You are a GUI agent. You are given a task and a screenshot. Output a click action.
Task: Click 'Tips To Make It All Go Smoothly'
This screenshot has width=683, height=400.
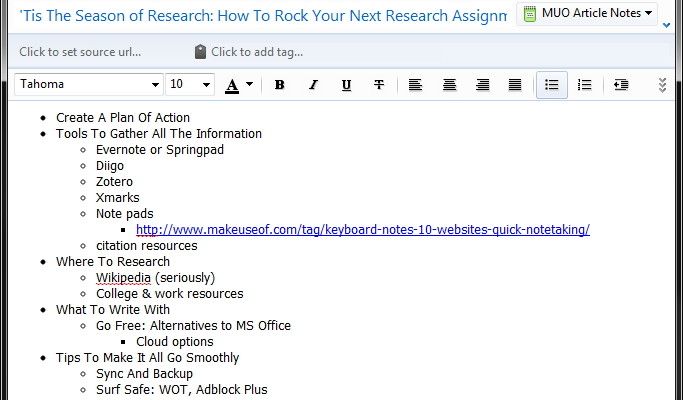147,358
